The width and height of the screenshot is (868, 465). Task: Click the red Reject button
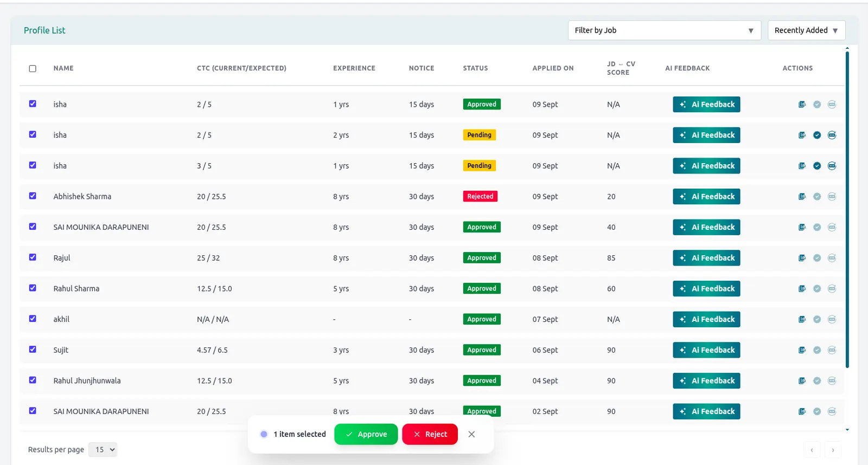(x=430, y=434)
